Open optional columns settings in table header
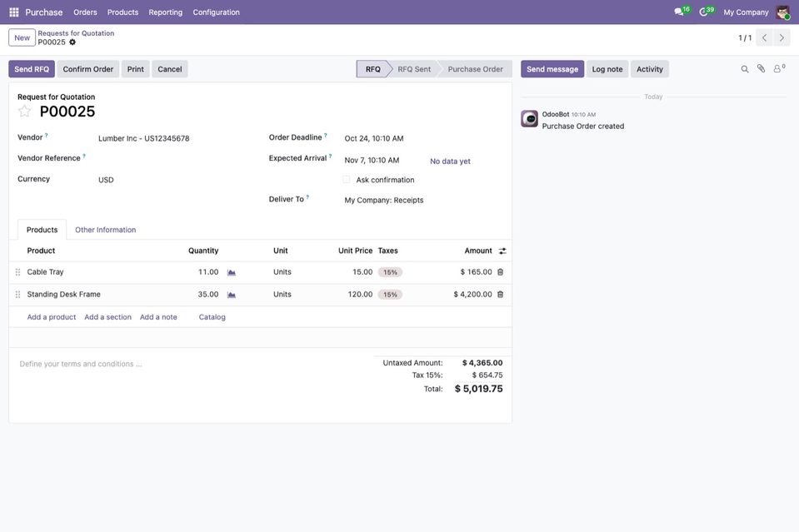Image resolution: width=799 pixels, height=532 pixels. tap(502, 251)
